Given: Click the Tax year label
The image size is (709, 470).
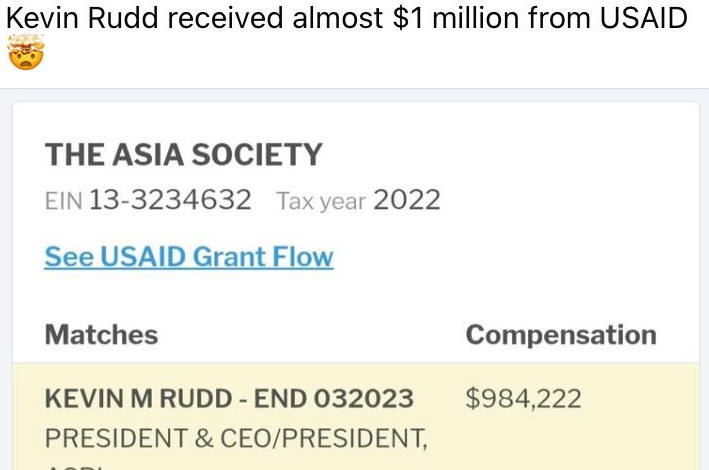Looking at the screenshot, I should click(x=321, y=201).
